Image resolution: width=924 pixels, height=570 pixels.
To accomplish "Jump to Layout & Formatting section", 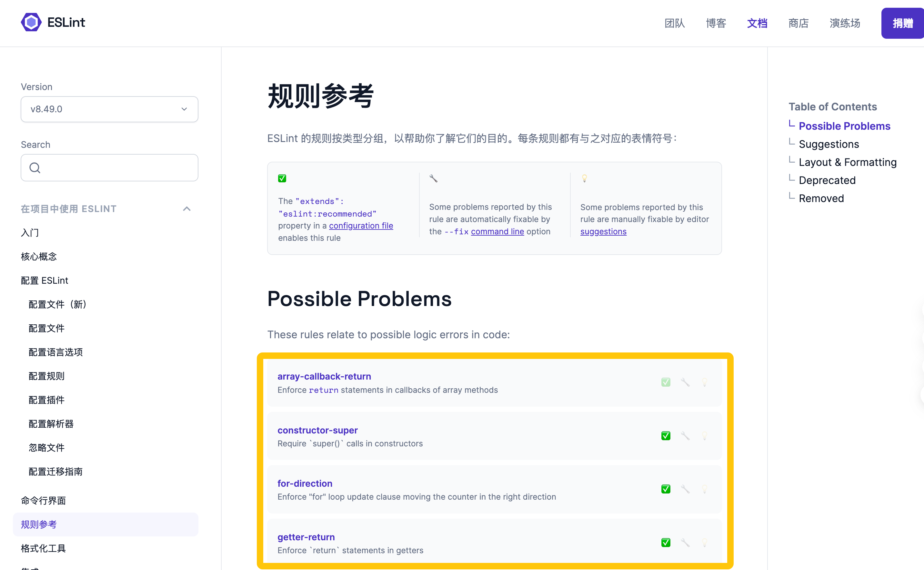I will tap(848, 162).
